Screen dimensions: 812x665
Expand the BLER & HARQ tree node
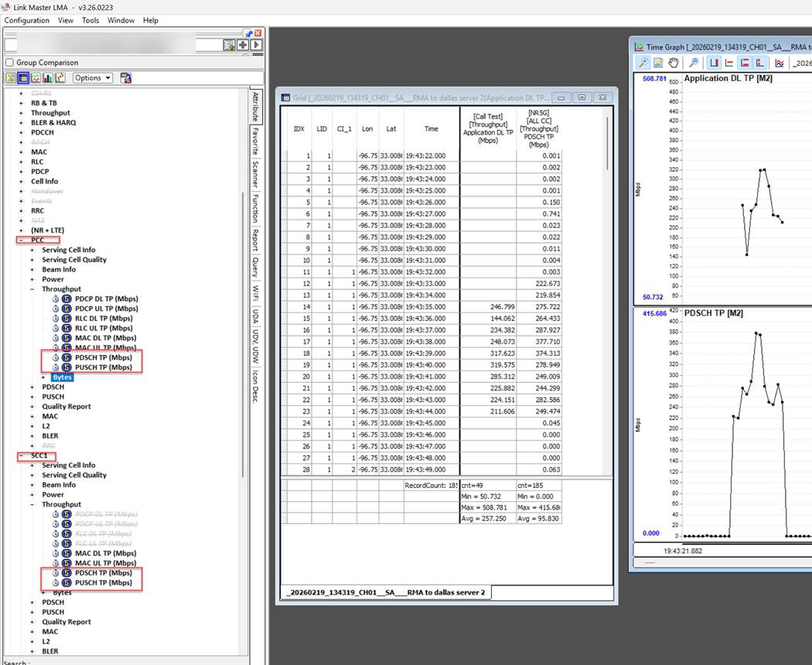pos(21,123)
